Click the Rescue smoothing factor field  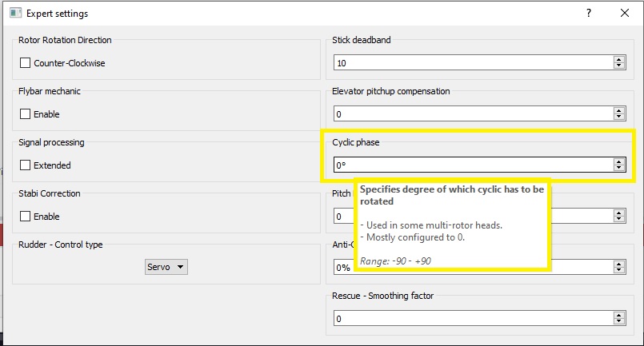[472, 319]
